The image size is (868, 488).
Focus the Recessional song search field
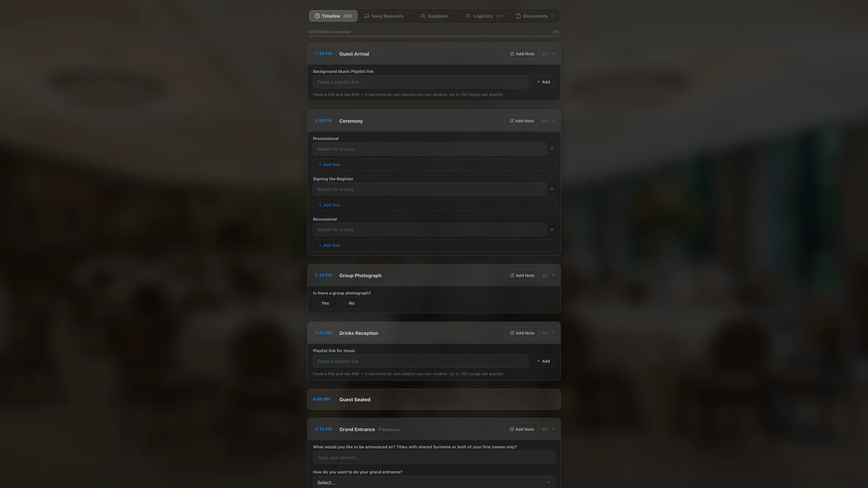pyautogui.click(x=430, y=229)
